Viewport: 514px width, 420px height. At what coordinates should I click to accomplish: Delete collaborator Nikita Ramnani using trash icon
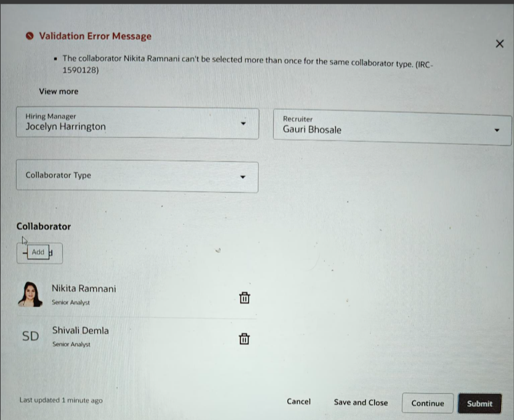click(x=245, y=298)
